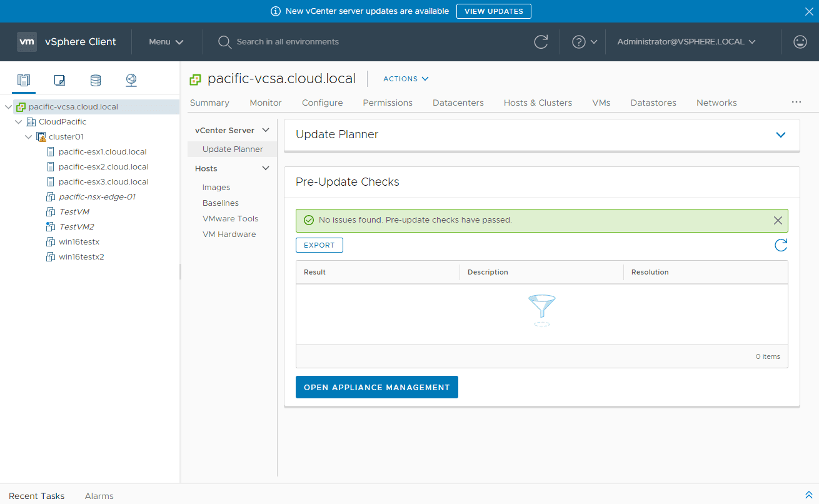The image size is (819, 504).
Task: Click the vm logo in header
Action: 26,42
